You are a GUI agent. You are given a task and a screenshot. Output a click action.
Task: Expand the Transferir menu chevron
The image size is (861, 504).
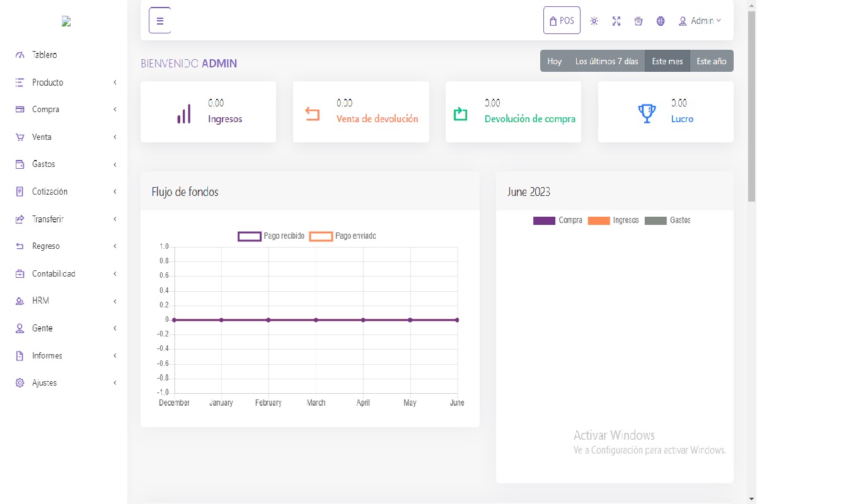tap(115, 219)
